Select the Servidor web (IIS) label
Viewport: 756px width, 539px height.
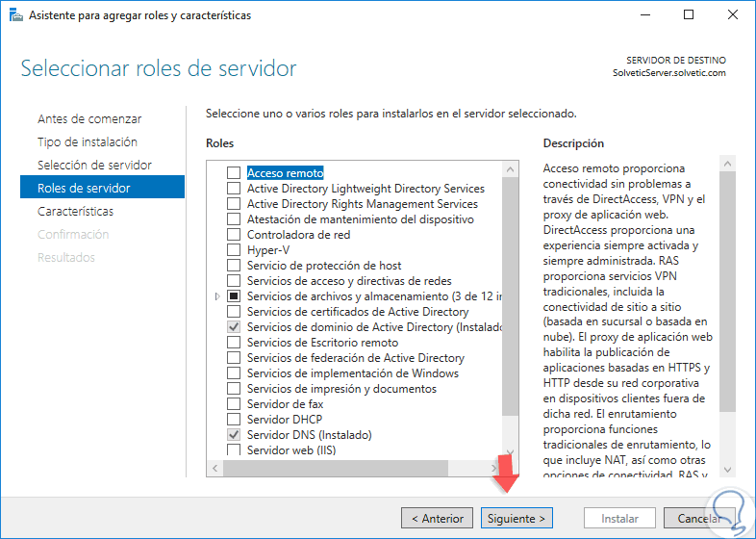tap(291, 450)
